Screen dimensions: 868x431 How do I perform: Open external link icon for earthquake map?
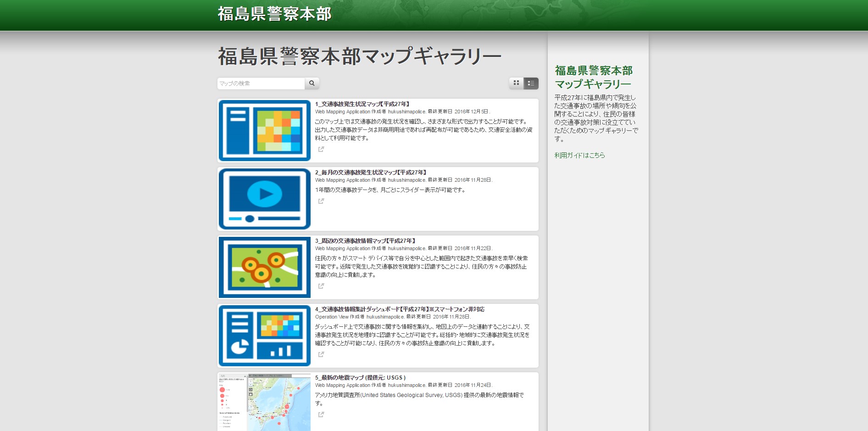(321, 414)
